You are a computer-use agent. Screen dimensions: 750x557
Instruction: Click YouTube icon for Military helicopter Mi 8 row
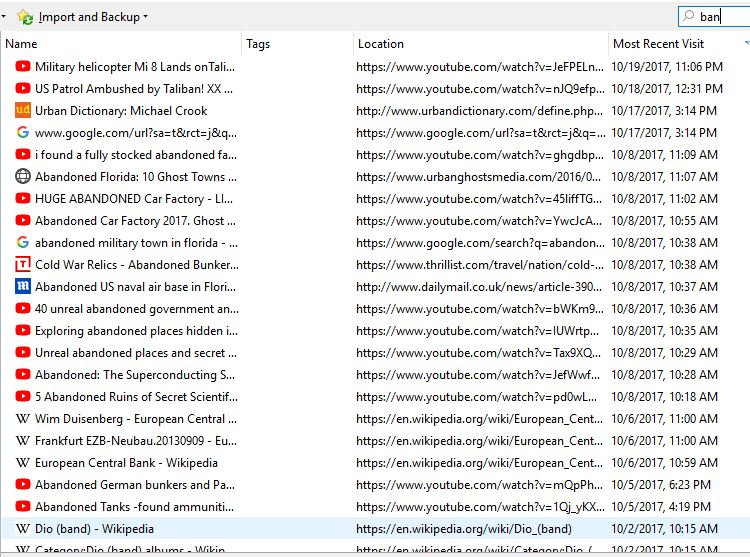[x=22, y=66]
